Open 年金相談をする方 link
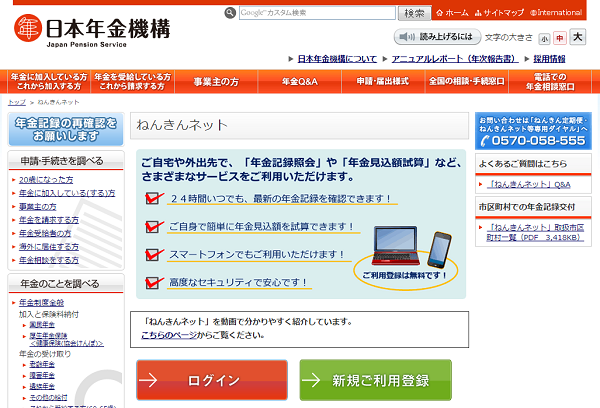600x408 pixels. 49,260
